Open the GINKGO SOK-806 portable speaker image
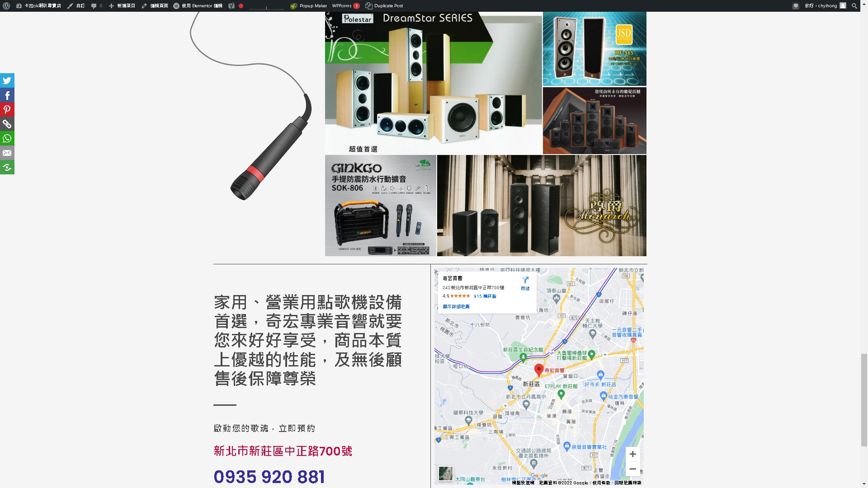The height and width of the screenshot is (488, 868). coord(381,206)
